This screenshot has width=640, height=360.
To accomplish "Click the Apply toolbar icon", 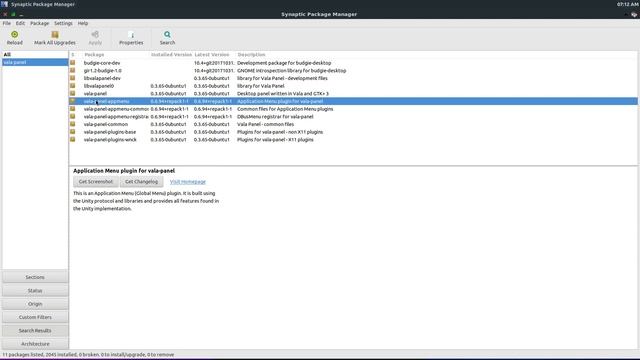I will click(95, 35).
